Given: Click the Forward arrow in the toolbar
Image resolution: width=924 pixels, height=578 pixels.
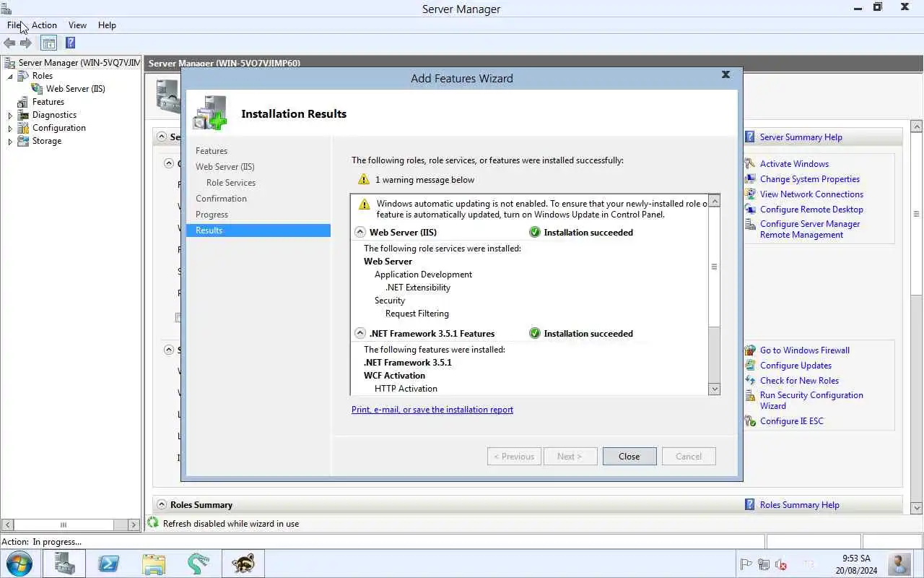Looking at the screenshot, I should click(x=26, y=43).
